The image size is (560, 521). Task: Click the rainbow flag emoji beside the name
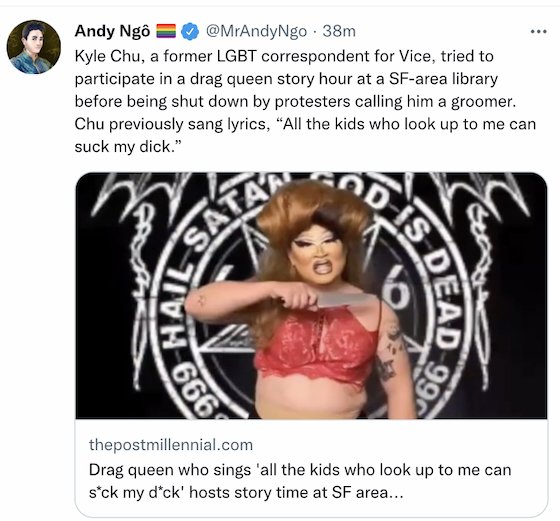(166, 31)
